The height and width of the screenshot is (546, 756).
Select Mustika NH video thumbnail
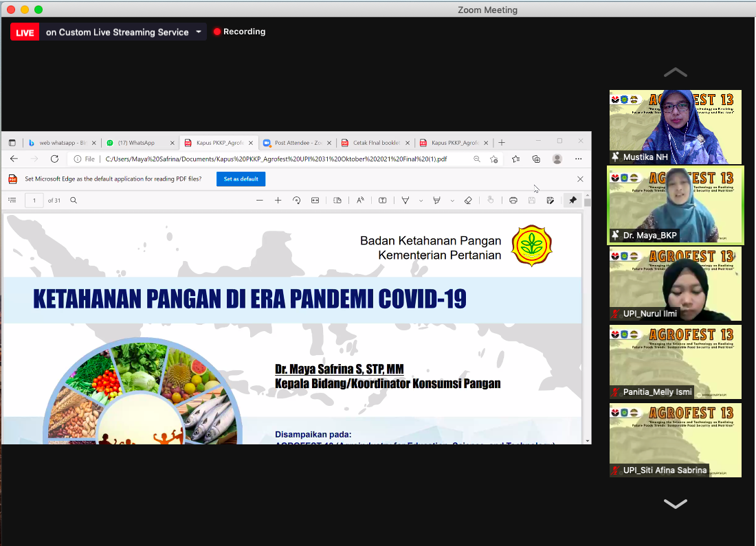(x=675, y=127)
